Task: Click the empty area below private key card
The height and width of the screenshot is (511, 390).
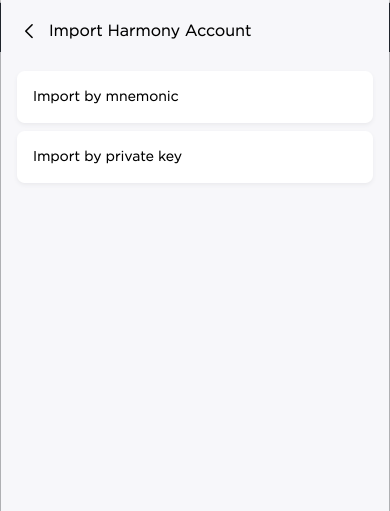Action: [x=195, y=333]
